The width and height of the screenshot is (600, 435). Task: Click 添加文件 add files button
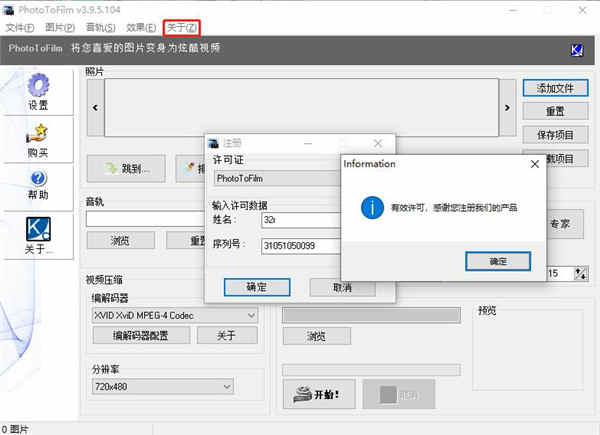555,88
